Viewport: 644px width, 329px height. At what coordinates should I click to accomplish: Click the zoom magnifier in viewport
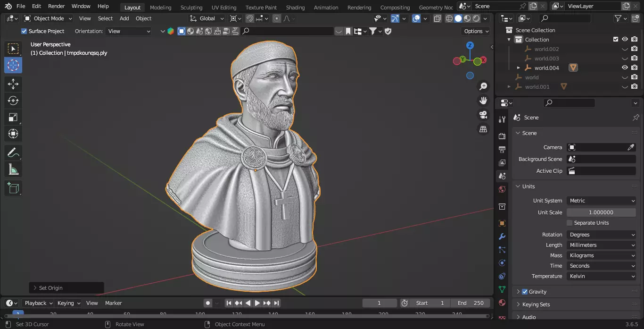pyautogui.click(x=483, y=86)
